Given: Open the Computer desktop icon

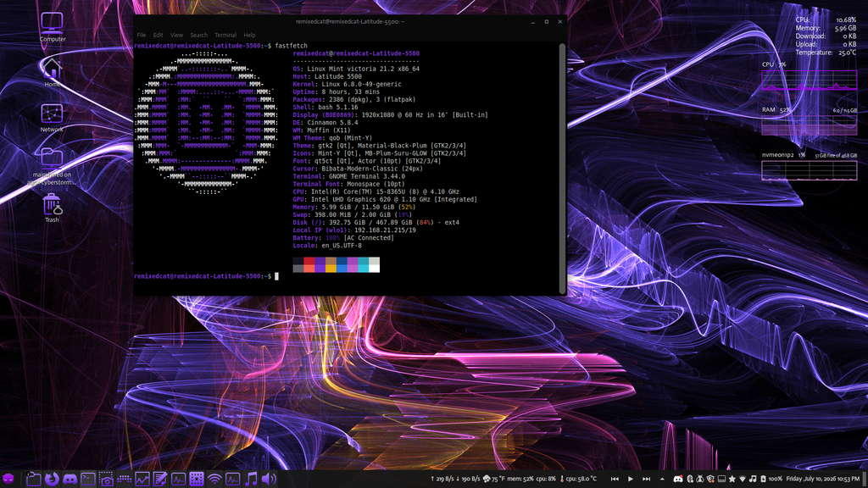Looking at the screenshot, I should (x=52, y=27).
